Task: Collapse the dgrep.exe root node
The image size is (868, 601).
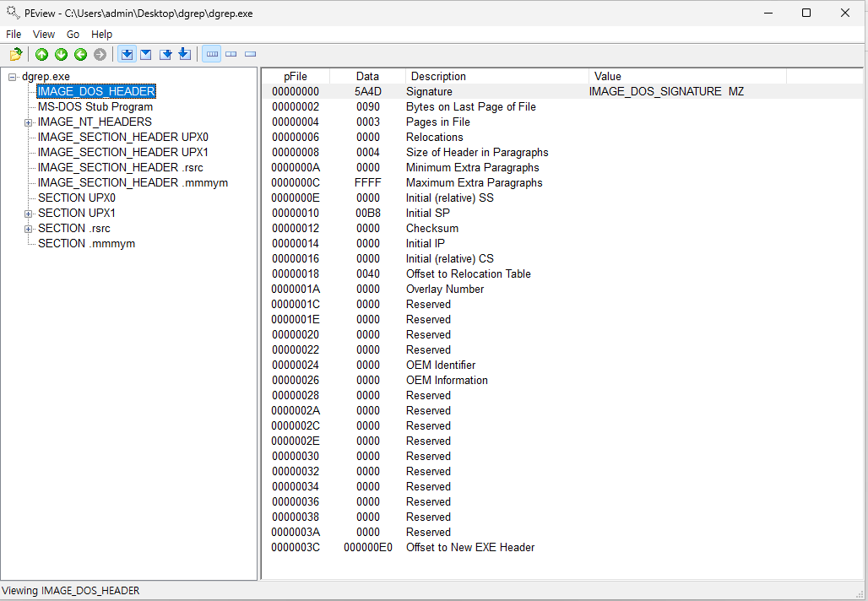Action: (x=12, y=77)
